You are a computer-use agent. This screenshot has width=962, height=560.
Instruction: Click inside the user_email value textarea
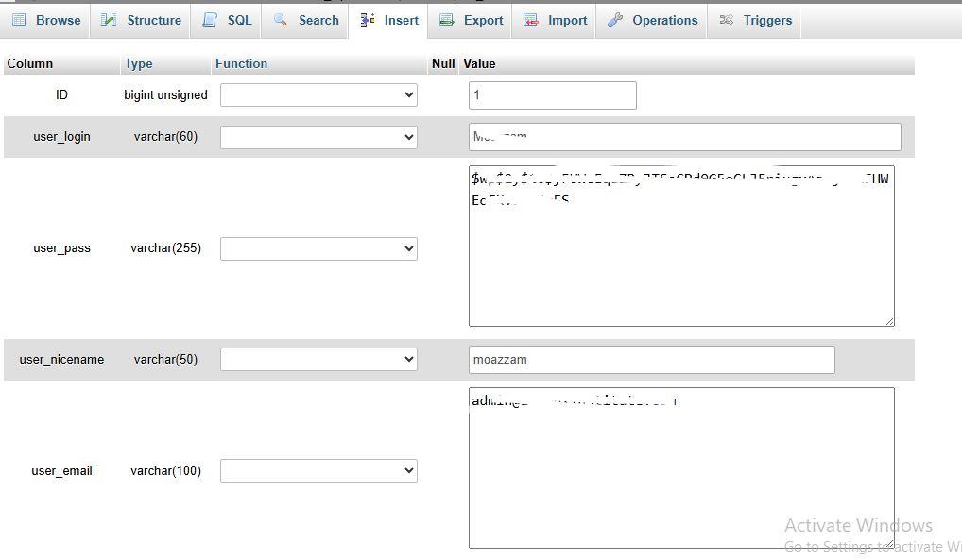(680, 472)
